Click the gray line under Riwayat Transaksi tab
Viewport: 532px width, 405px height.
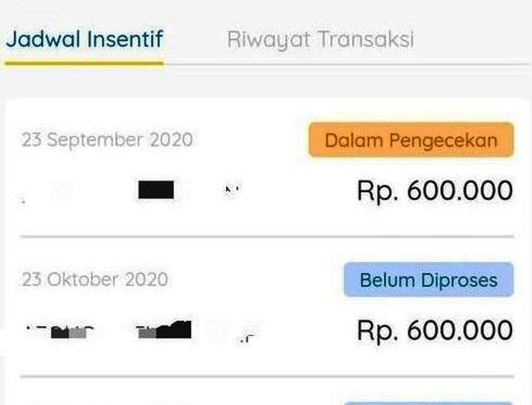(346, 64)
